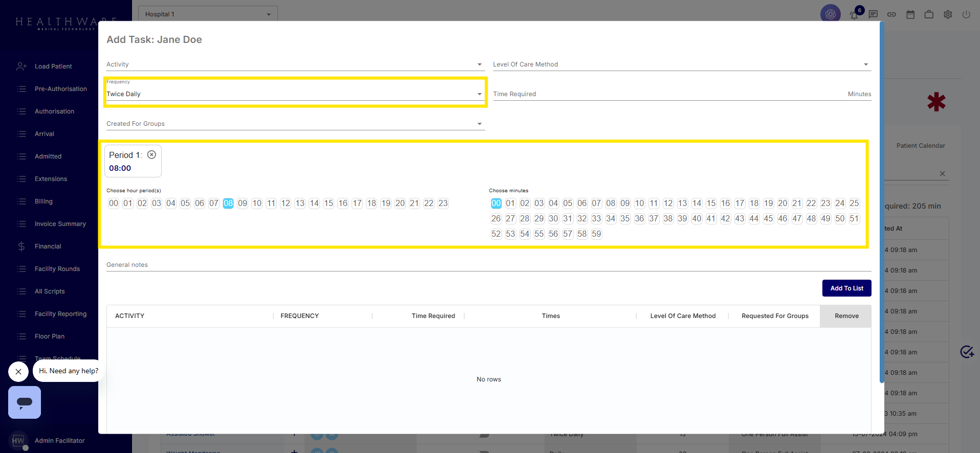Go to Billing in the sidebar
This screenshot has height=453, width=980.
[x=43, y=201]
